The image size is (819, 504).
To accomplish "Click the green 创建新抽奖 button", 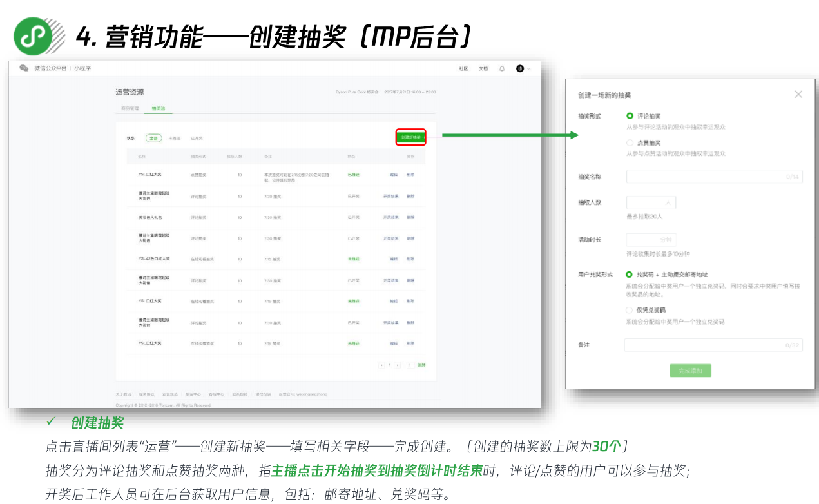I will (410, 137).
